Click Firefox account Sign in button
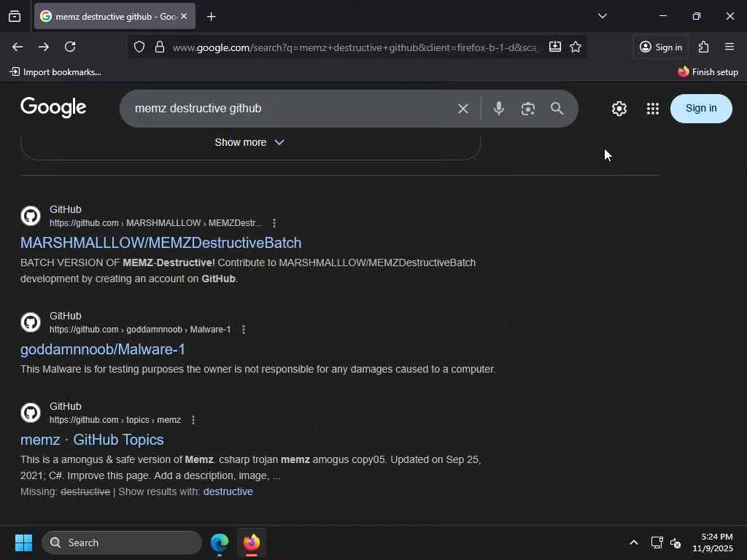The width and height of the screenshot is (747, 560). point(661,47)
